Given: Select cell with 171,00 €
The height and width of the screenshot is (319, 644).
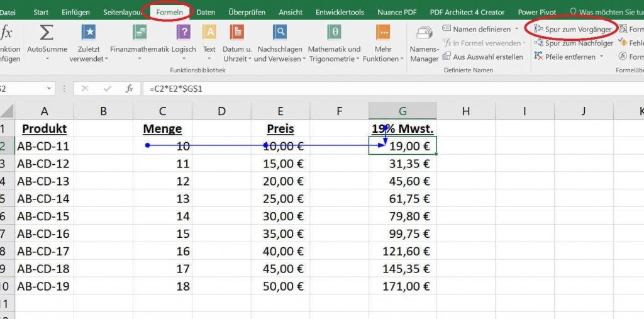Looking at the screenshot, I should point(402,286).
